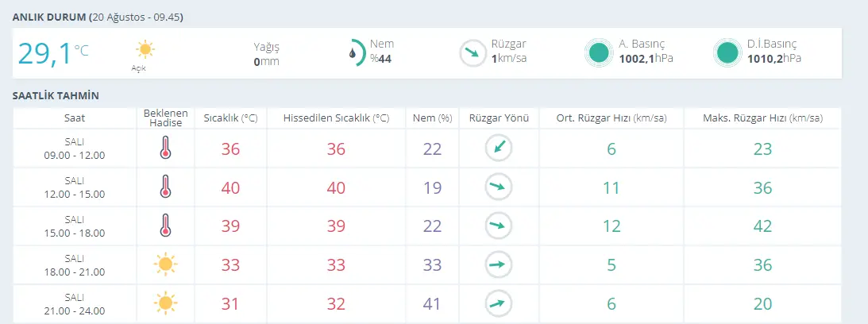
Task: Click wind direction arrow for 12.00 - 15.00
Action: point(499,187)
